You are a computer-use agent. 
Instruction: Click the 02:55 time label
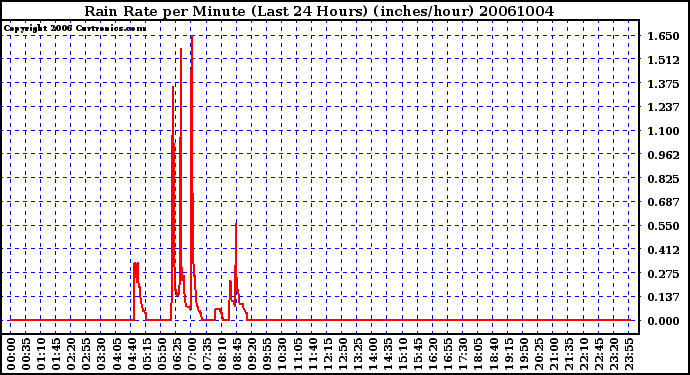86,354
